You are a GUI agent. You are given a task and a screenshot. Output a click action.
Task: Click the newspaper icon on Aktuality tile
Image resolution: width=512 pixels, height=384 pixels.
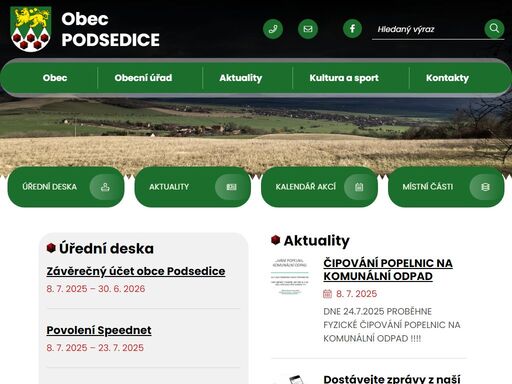[231, 187]
